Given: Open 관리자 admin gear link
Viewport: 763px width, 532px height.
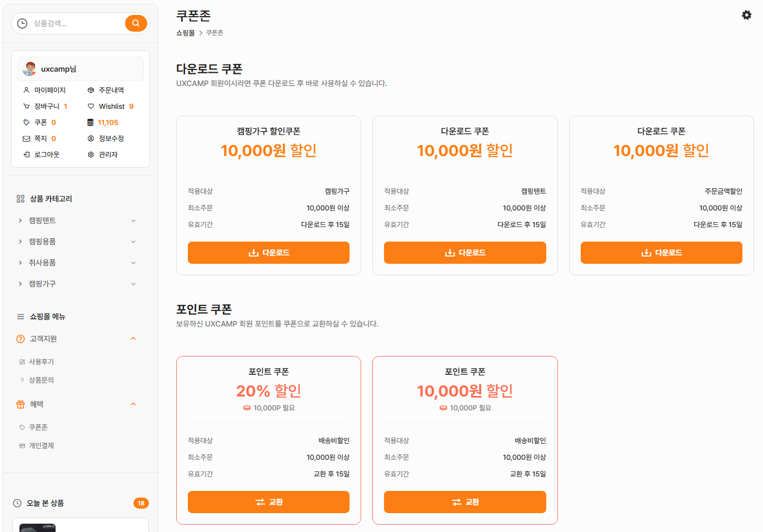Looking at the screenshot, I should click(108, 154).
